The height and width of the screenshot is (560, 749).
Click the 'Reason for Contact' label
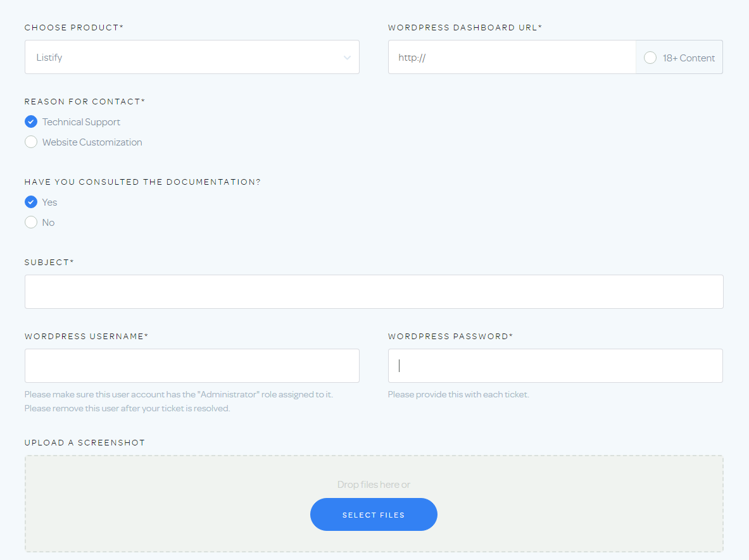[84, 102]
